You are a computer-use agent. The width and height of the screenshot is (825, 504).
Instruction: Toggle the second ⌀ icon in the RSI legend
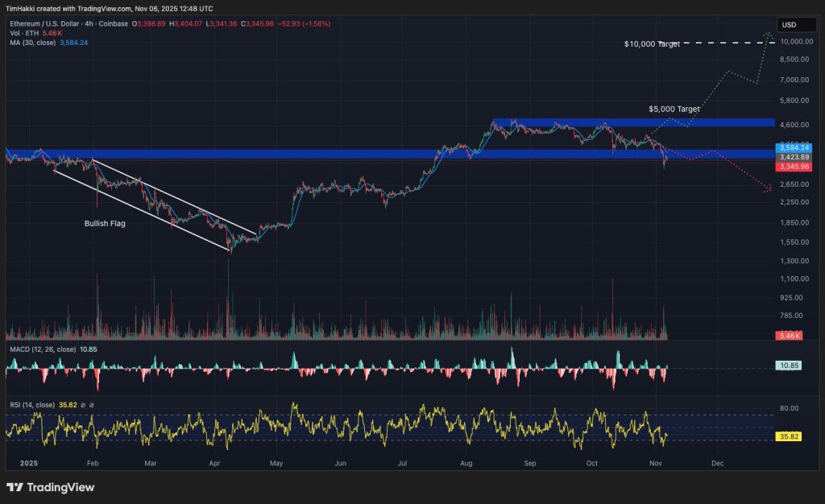(x=91, y=405)
